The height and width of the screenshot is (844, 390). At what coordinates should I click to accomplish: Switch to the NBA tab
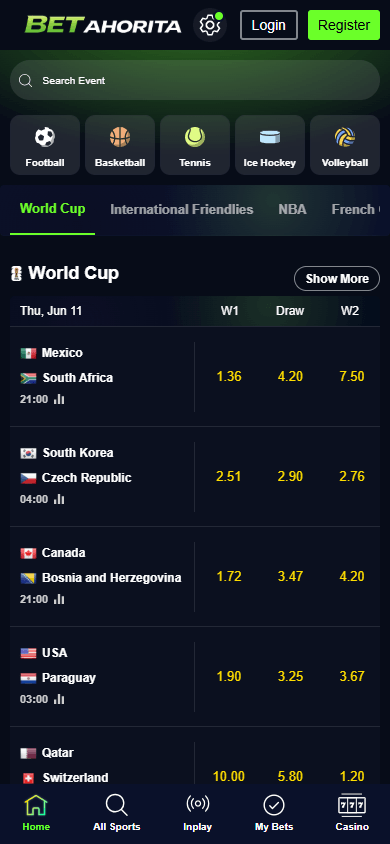(x=292, y=209)
